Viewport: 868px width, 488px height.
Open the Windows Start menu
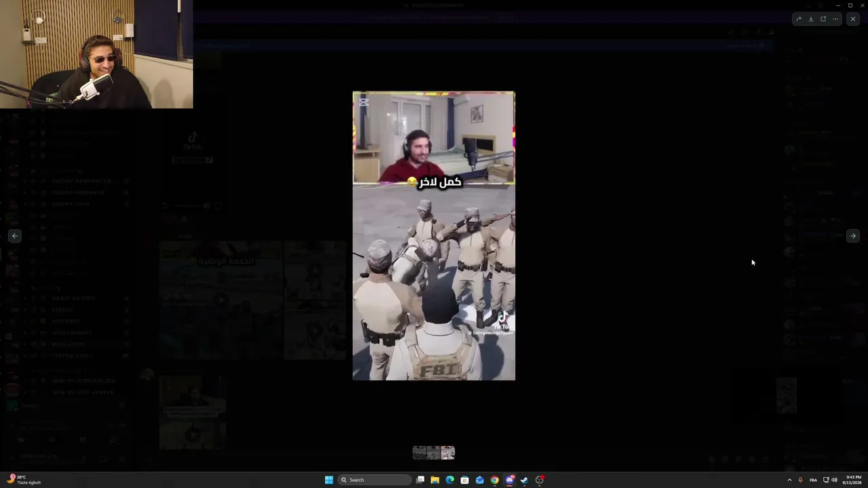(x=329, y=480)
